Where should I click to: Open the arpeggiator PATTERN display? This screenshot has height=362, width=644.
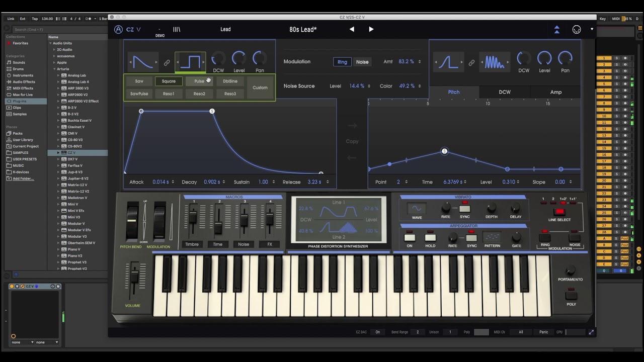(492, 237)
